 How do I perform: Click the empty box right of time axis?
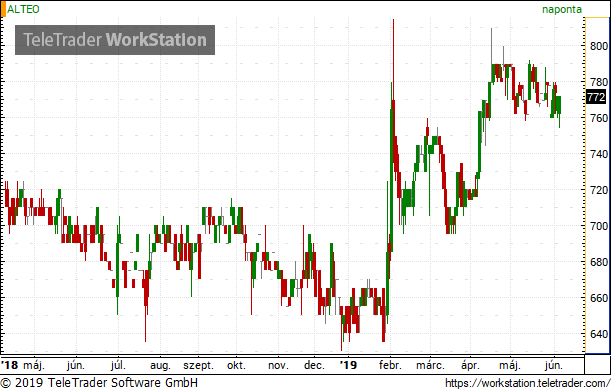click(597, 364)
